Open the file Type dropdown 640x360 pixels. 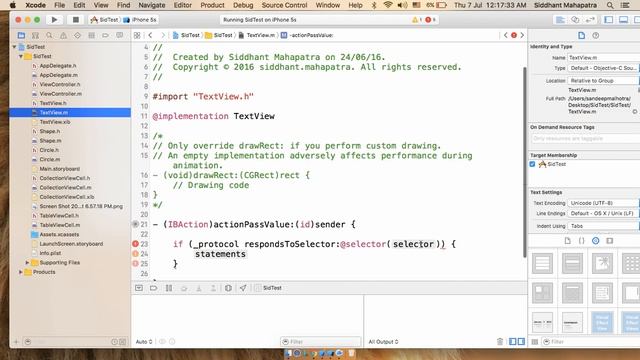click(603, 68)
